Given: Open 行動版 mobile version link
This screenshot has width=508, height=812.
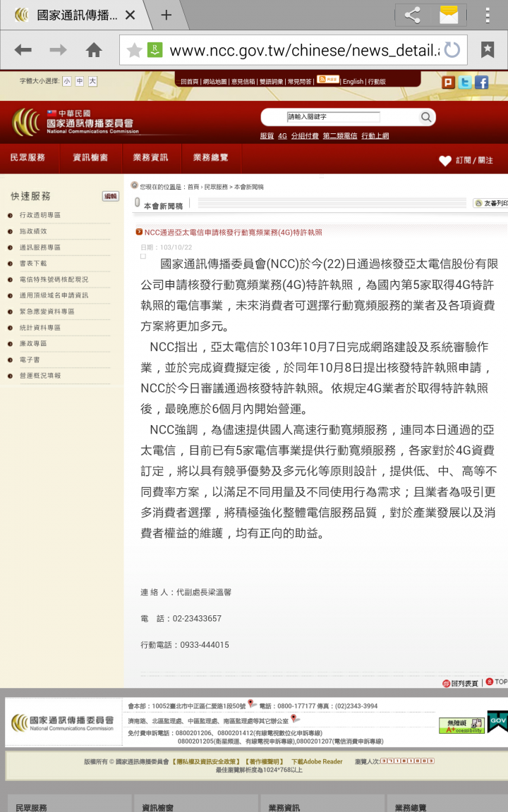Looking at the screenshot, I should coord(377,82).
